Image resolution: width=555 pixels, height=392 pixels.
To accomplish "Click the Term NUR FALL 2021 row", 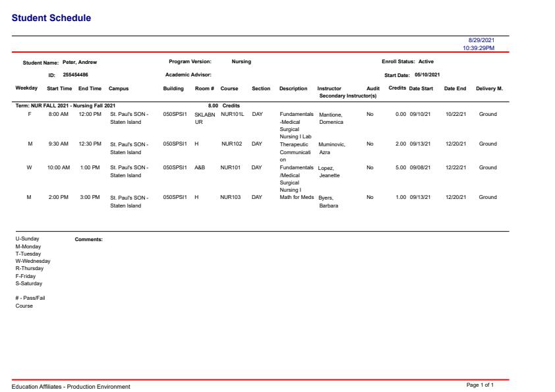I will click(65, 105).
